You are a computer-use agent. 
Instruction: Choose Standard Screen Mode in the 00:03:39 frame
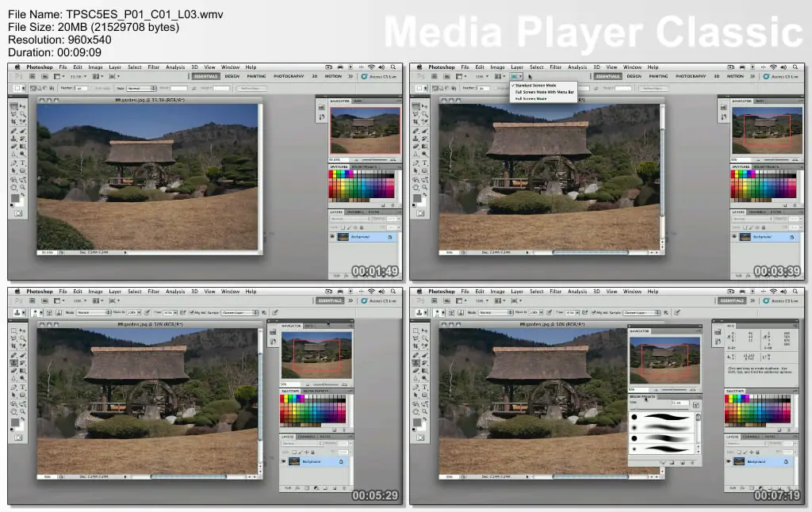click(x=535, y=86)
